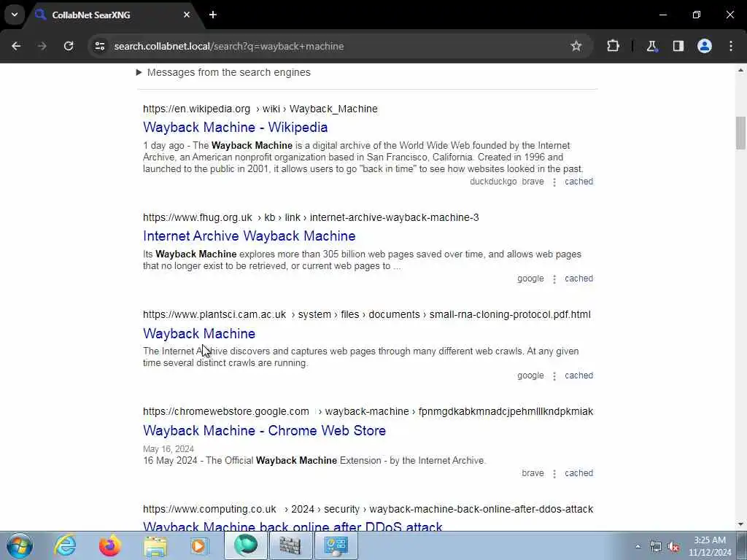Click the www.computing.co.uk result URL
Image resolution: width=747 pixels, height=560 pixels.
(368, 509)
